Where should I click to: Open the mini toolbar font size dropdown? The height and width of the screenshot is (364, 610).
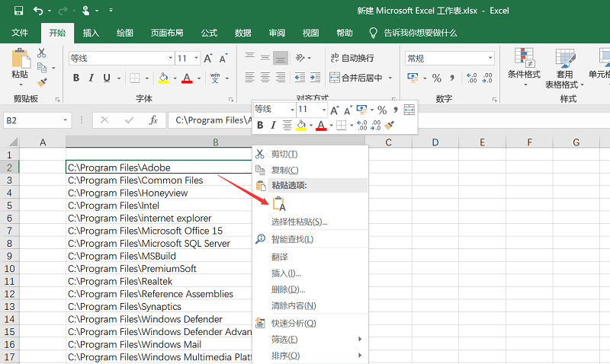click(323, 110)
